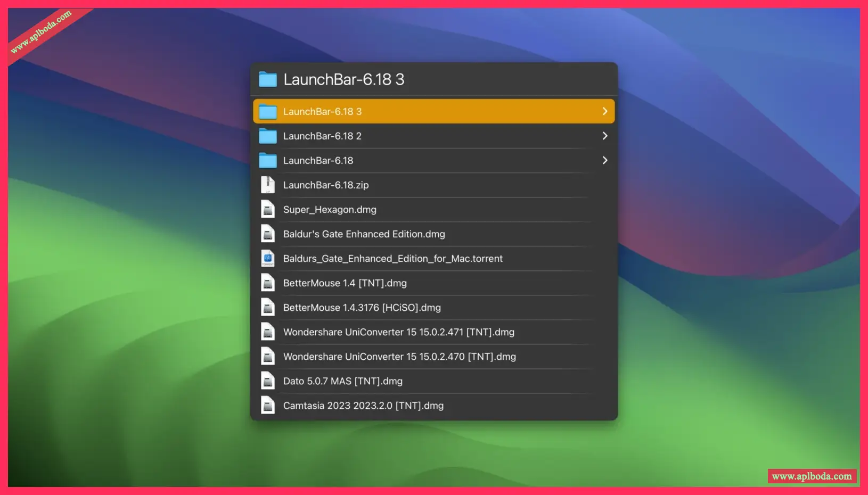The image size is (868, 495).
Task: Pick Wondershare UniConverter 15.0.2.471 entry
Action: [x=398, y=332]
